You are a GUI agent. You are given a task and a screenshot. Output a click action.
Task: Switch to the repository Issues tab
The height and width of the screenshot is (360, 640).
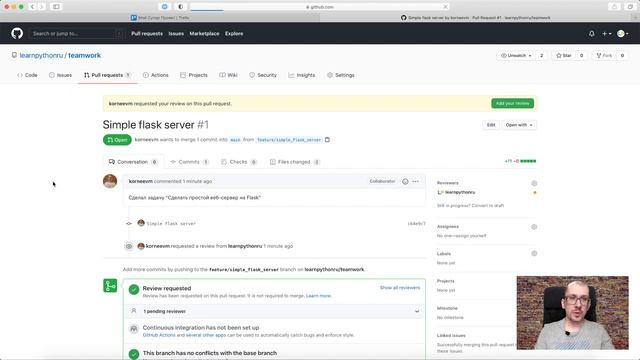point(60,75)
